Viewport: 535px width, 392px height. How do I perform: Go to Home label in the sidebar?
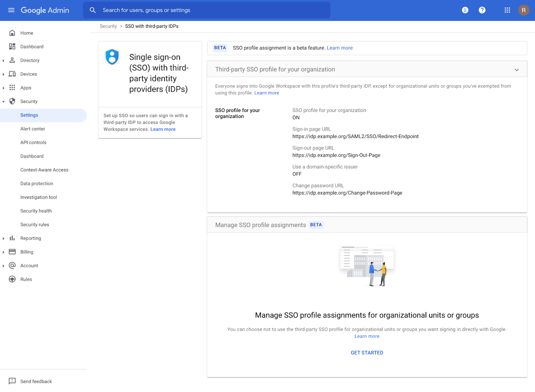[x=27, y=33]
